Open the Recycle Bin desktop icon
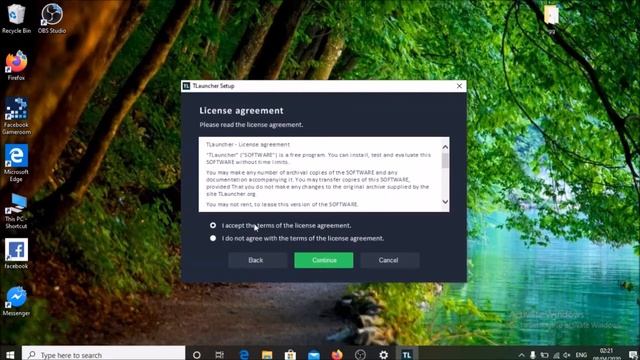 16,18
